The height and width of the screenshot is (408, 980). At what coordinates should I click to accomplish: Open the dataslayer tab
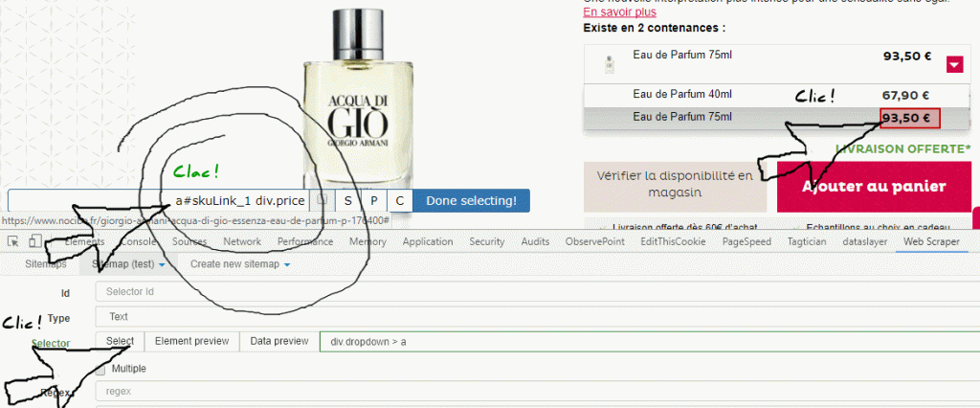coord(864,241)
